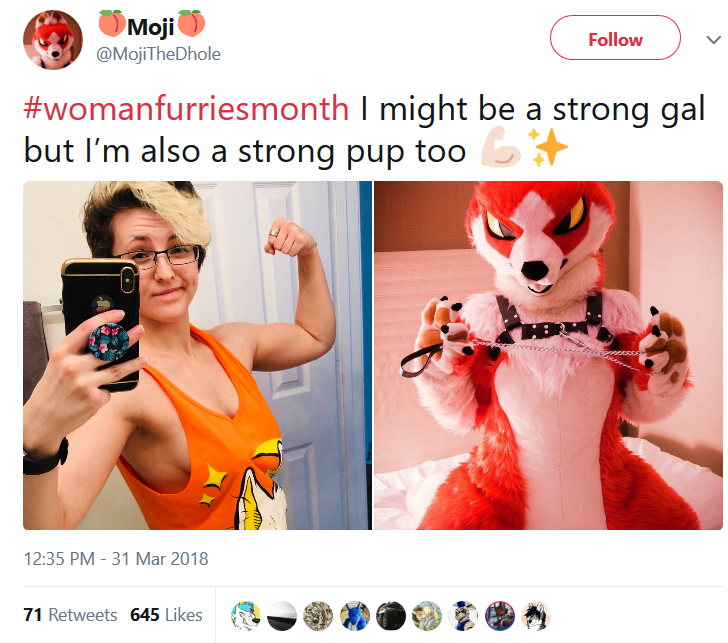Screen dimensions: 728x643
Task: Click the Moji display name
Action: point(151,26)
